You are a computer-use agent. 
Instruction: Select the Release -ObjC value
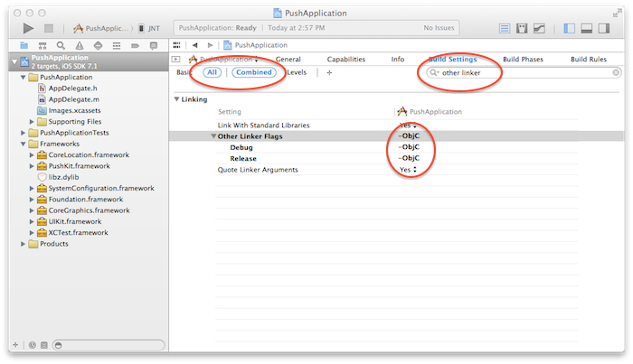(409, 158)
